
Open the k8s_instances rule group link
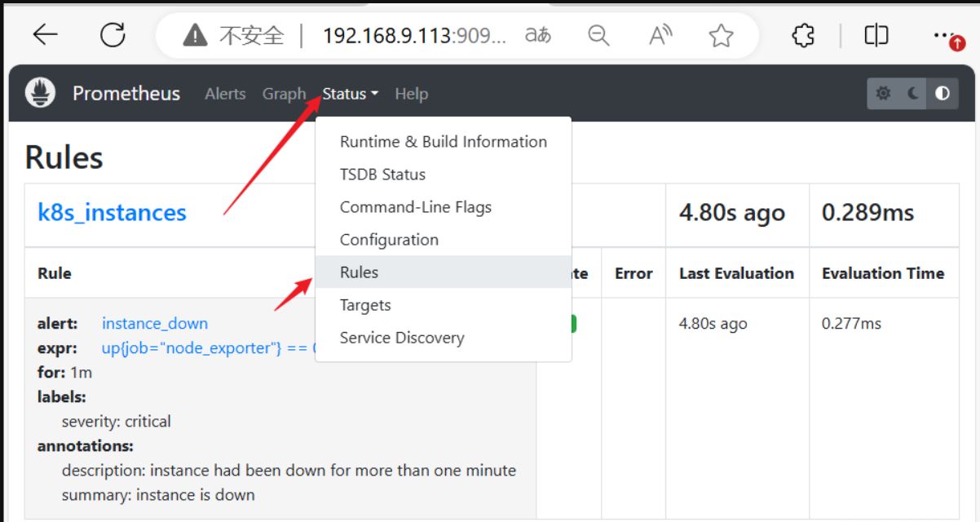(112, 213)
